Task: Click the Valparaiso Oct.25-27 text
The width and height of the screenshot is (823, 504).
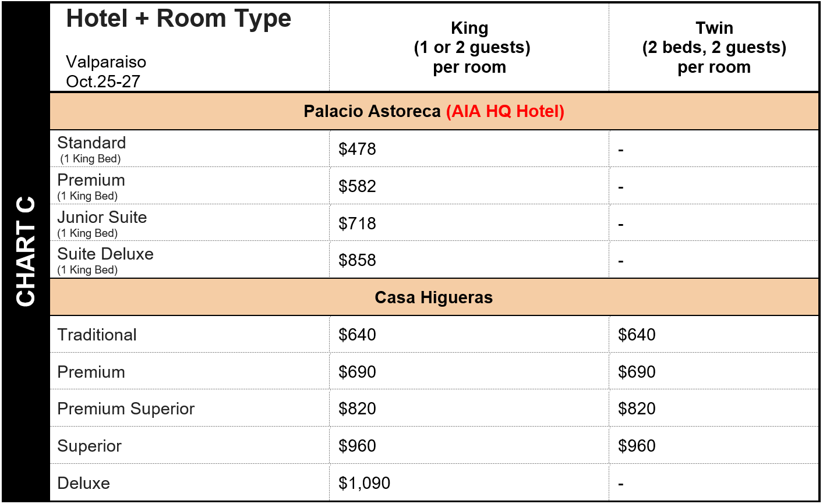Action: [x=106, y=72]
